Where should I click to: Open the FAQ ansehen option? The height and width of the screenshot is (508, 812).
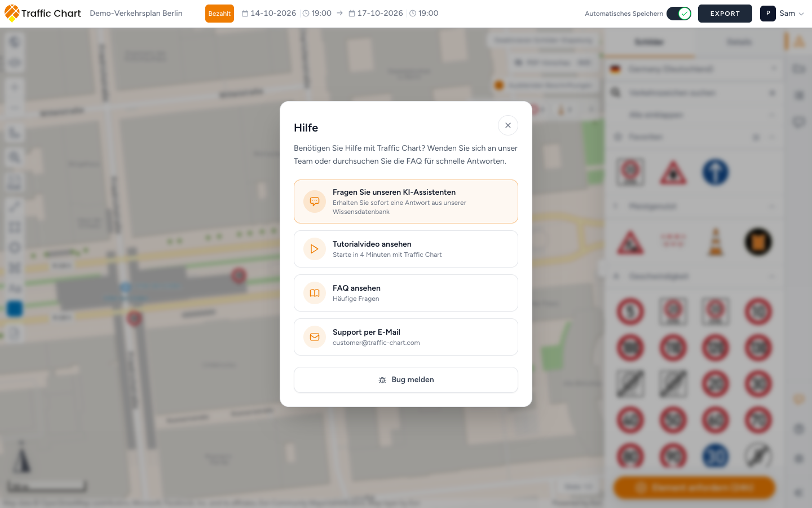click(x=406, y=293)
